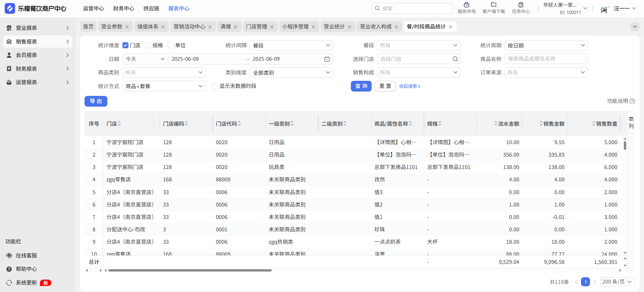Close the 满赠 tab

point(235,27)
